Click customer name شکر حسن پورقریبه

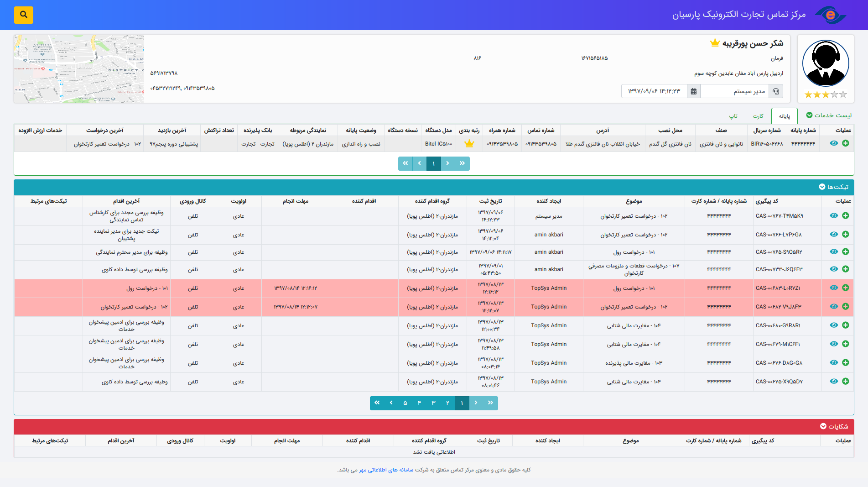pyautogui.click(x=753, y=43)
